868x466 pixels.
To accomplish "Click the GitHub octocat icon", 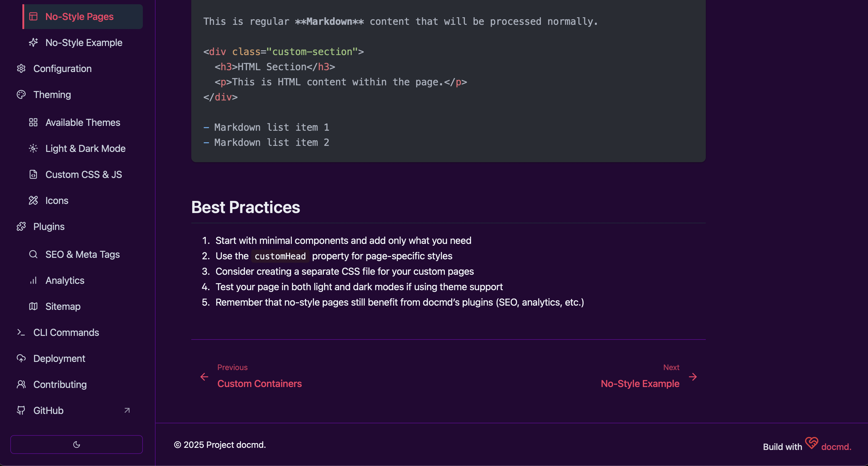I will [21, 410].
